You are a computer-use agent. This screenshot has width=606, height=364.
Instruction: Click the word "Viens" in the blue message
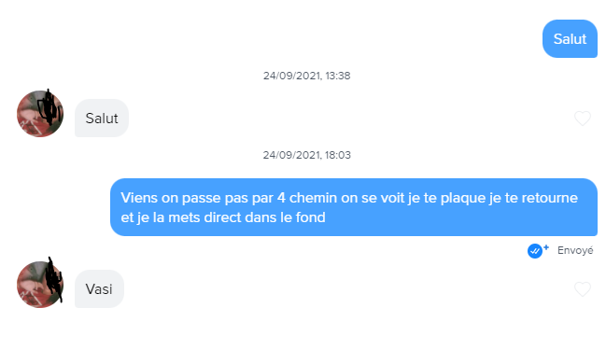[139, 198]
